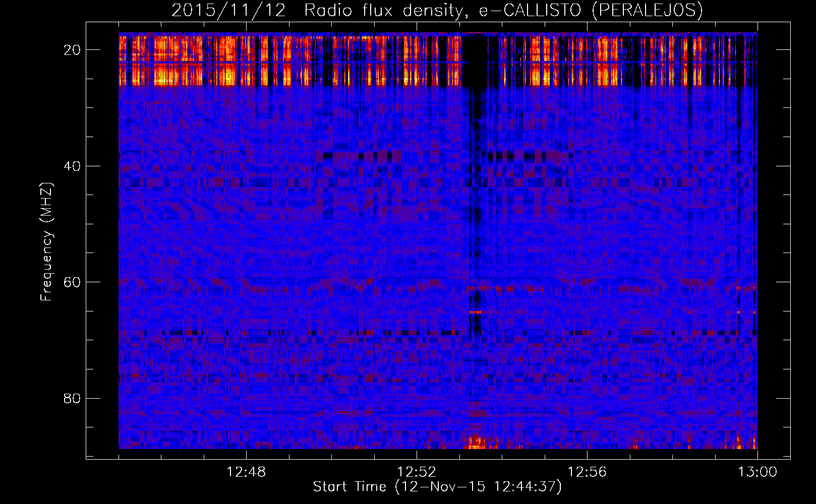Screen dimensions: 816x504
Task: Click the vertical 'Frequency (MHZ)' axis title
Action: (x=46, y=242)
